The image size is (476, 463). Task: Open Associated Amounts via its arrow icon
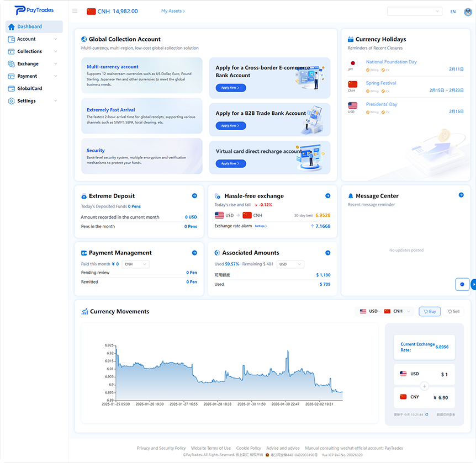click(328, 253)
